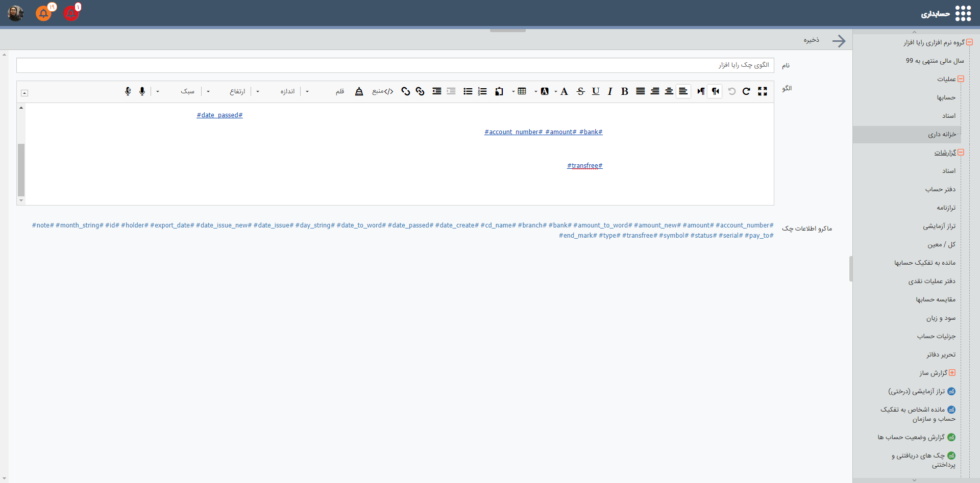Center-align text in the editor
The image size is (980, 483).
669,91
